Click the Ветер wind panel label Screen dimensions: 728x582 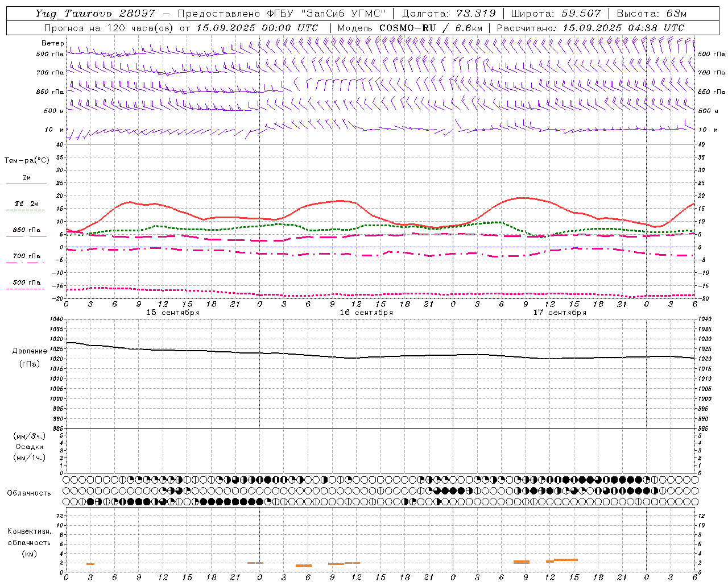pyautogui.click(x=52, y=43)
